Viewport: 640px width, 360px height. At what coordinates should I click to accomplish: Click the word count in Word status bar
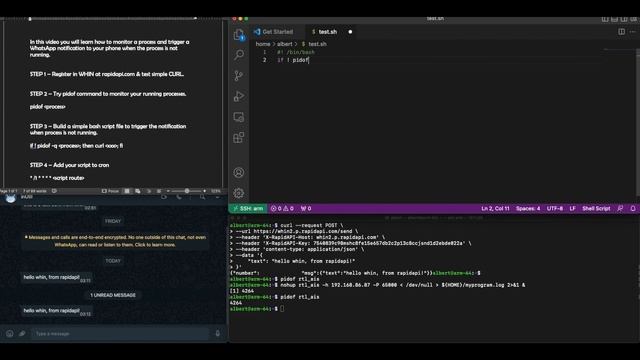click(x=35, y=191)
